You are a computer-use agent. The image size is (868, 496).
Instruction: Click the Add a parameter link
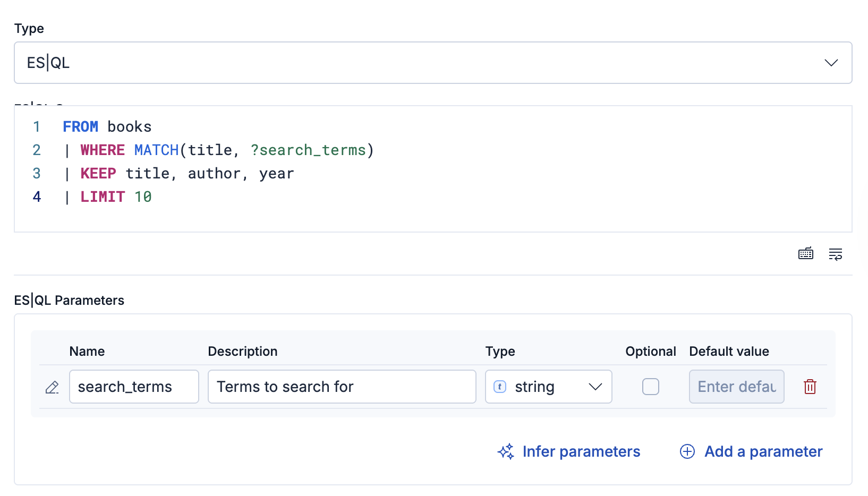(763, 451)
